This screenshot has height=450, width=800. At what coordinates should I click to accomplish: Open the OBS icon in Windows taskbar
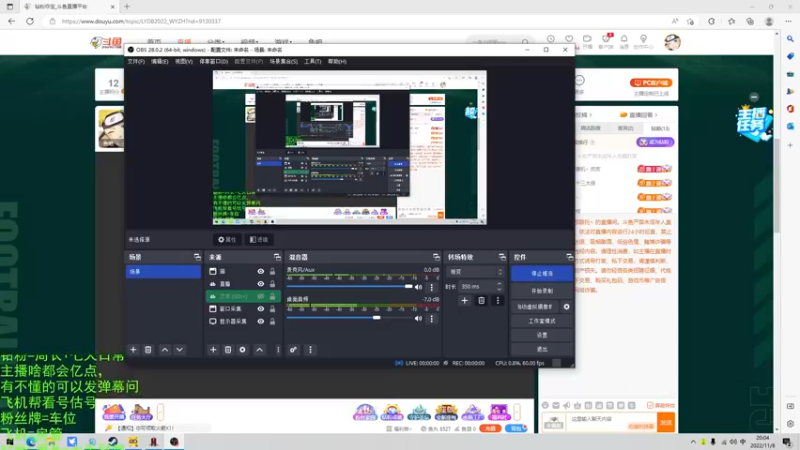(x=174, y=442)
